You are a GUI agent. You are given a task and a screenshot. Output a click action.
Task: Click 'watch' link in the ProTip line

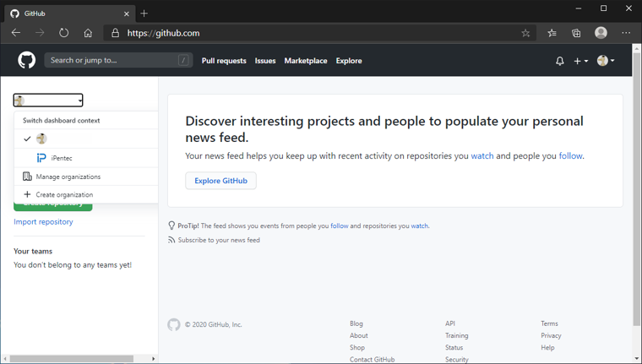(x=420, y=225)
